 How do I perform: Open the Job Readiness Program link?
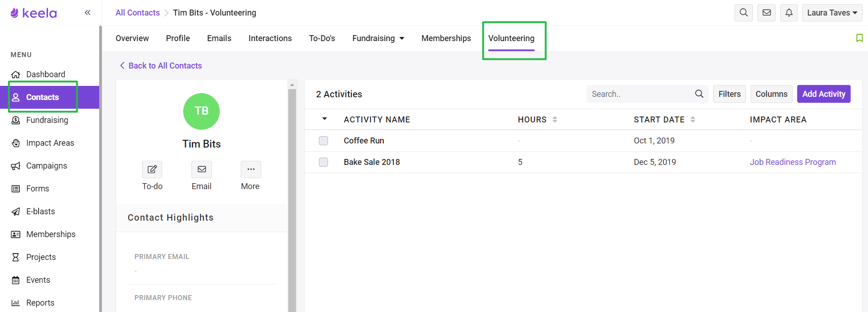[793, 162]
